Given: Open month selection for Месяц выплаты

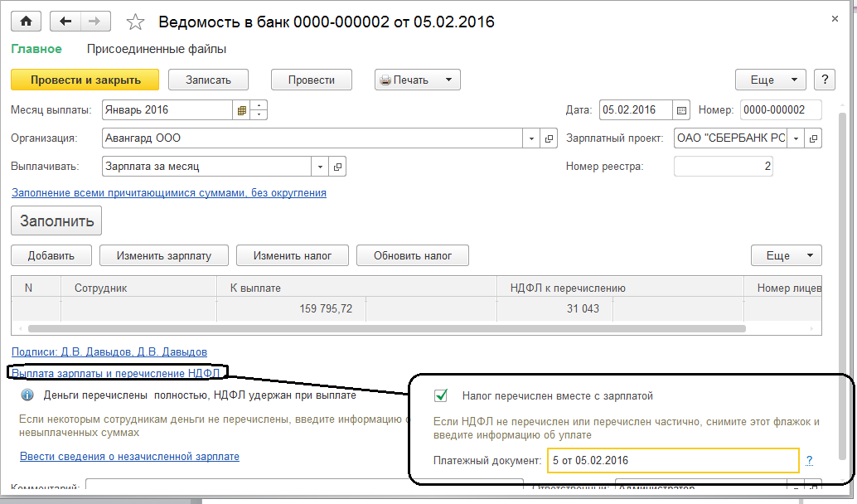Looking at the screenshot, I should 242,110.
